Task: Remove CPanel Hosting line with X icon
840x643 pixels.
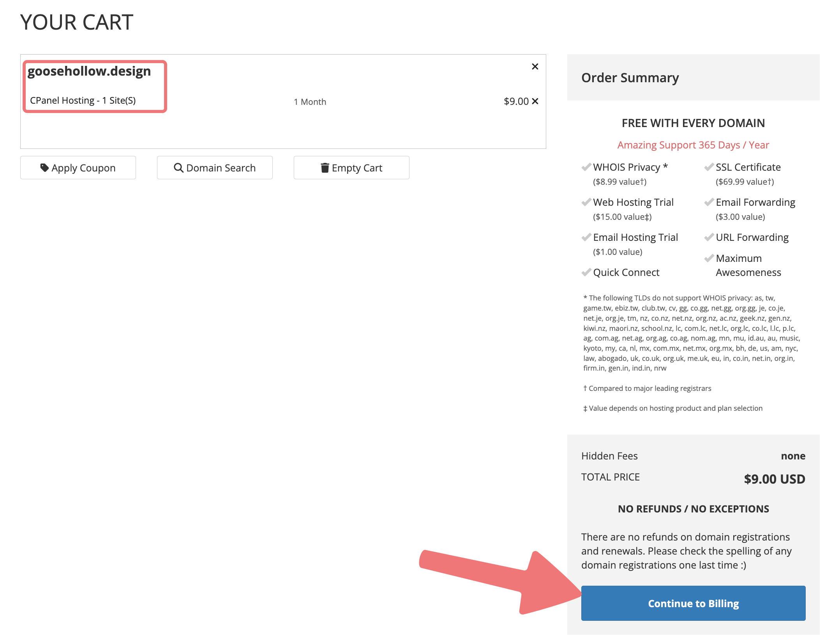Action: (x=535, y=101)
